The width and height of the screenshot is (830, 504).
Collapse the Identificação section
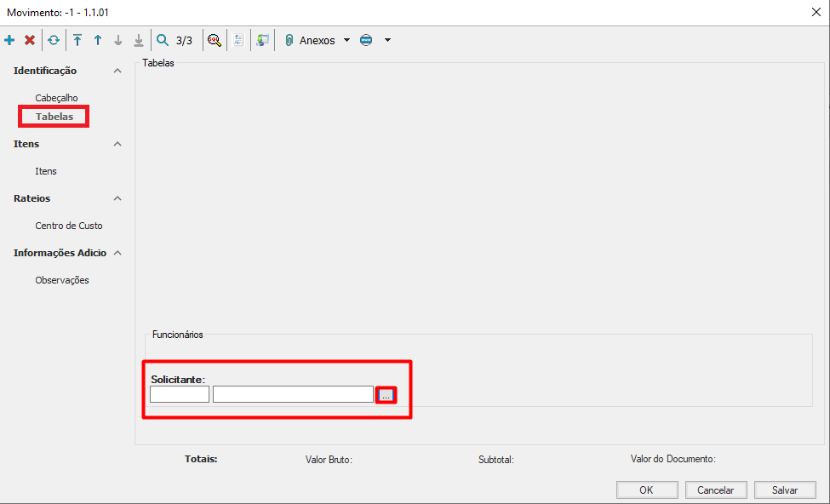[117, 71]
